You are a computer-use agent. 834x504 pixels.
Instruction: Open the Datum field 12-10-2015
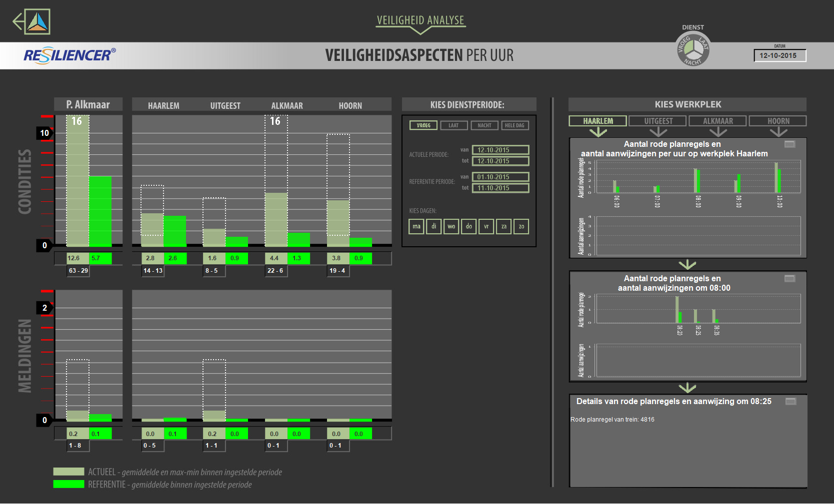coord(779,55)
